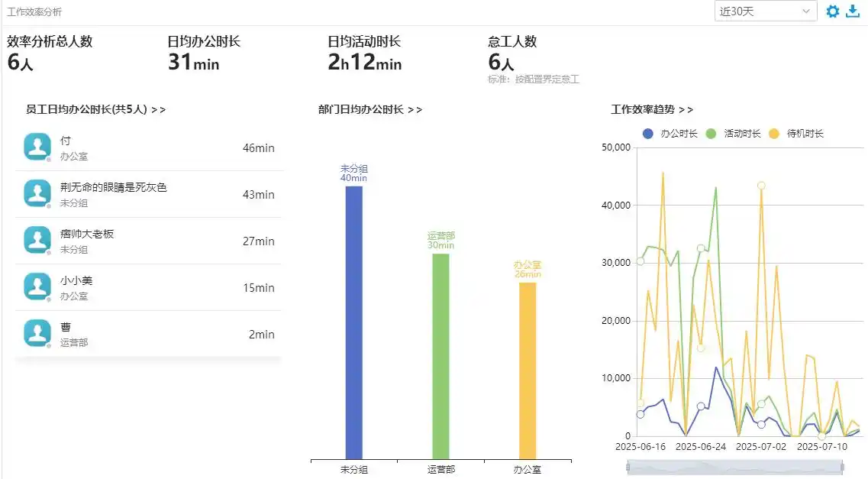Select the 27min duration value

pyautogui.click(x=259, y=241)
